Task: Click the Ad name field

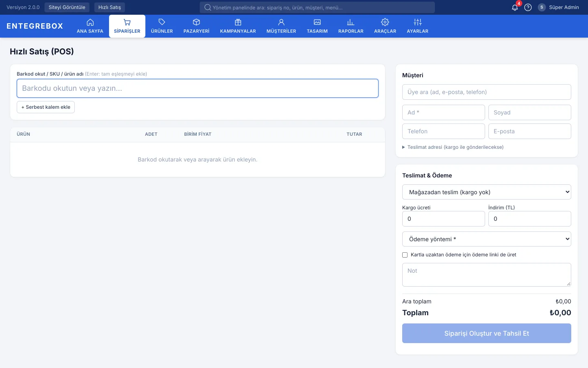Action: (443, 112)
